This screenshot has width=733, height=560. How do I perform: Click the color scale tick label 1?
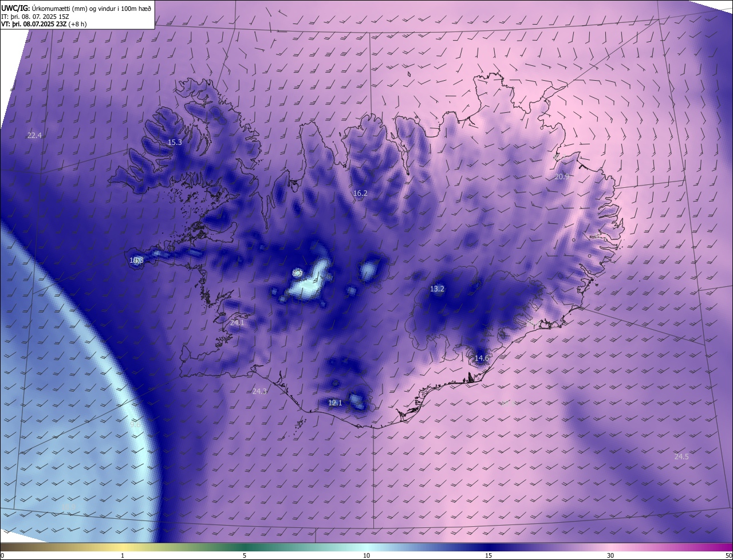pos(123,555)
